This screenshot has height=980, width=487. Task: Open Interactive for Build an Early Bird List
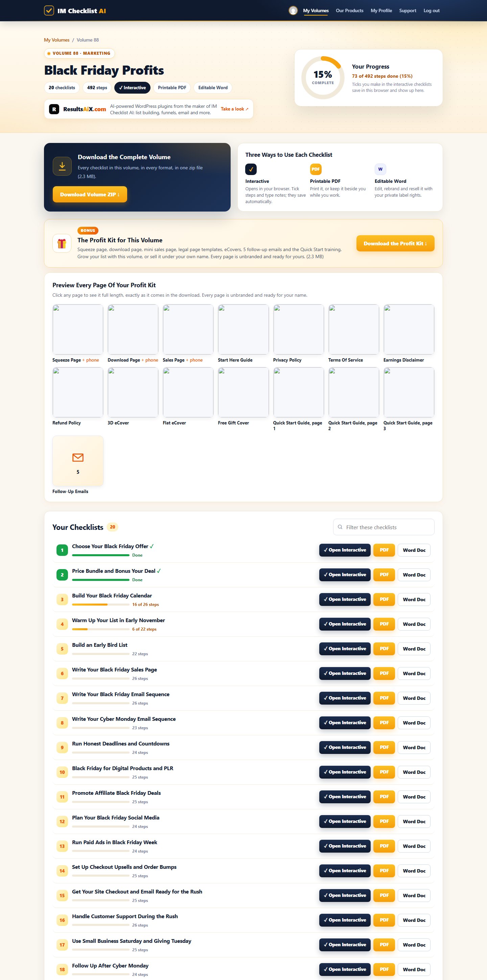coord(345,648)
